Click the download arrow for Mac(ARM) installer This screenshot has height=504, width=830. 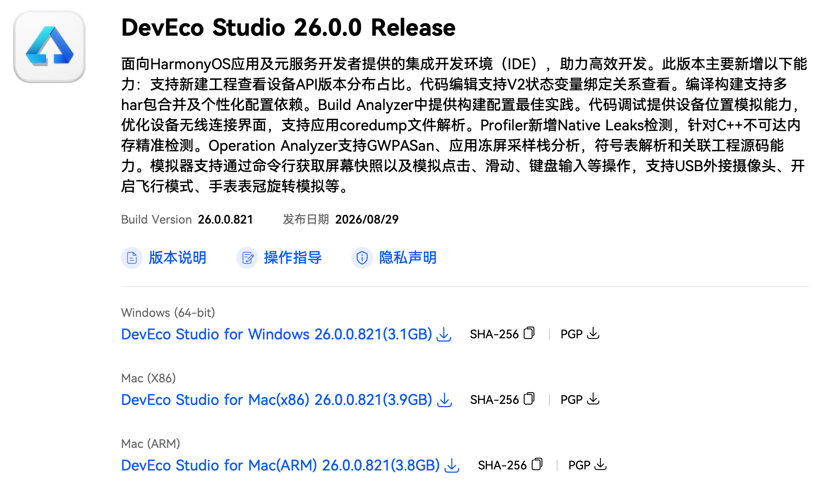(x=452, y=465)
